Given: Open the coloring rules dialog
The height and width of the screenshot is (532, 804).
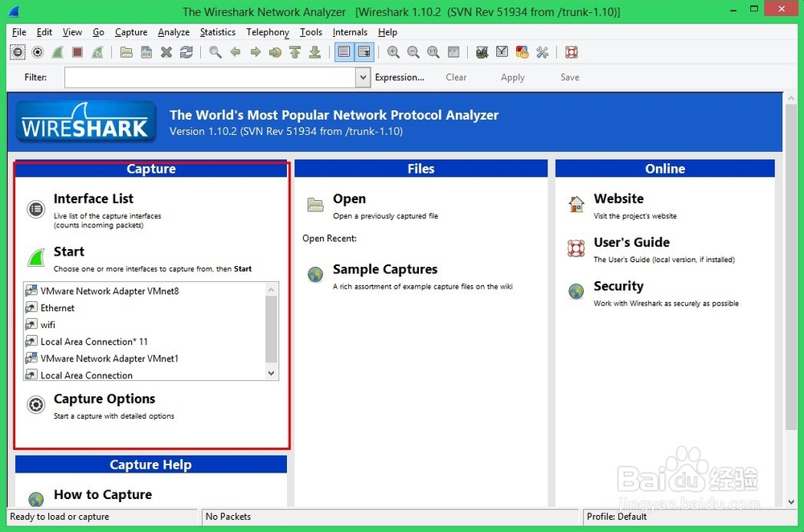Looking at the screenshot, I should (x=522, y=51).
